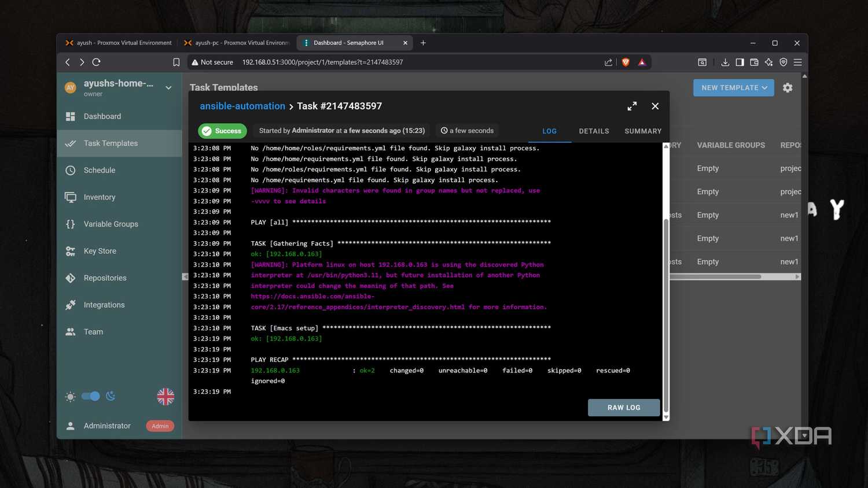Click the templates table horizontal scrollbar

[x=715, y=277]
